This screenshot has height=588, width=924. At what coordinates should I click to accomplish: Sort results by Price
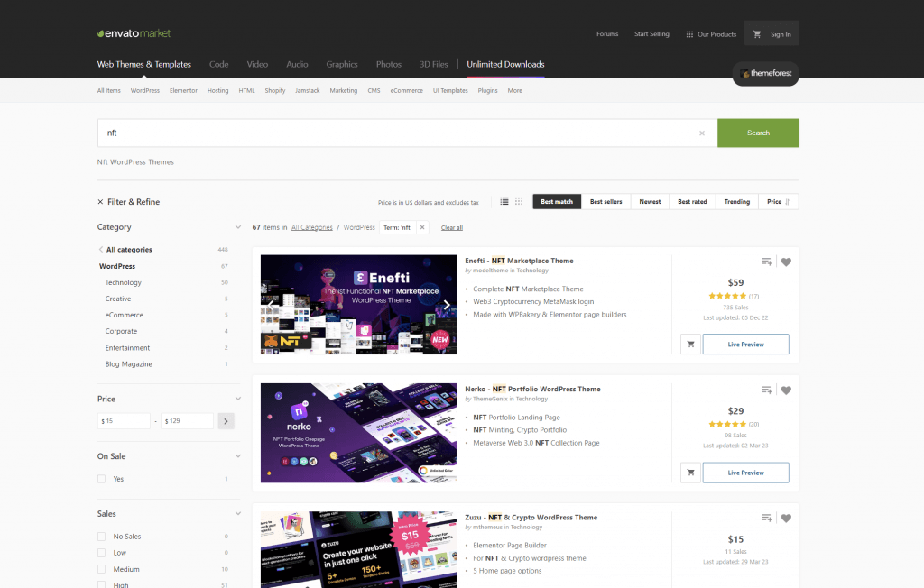pos(779,201)
